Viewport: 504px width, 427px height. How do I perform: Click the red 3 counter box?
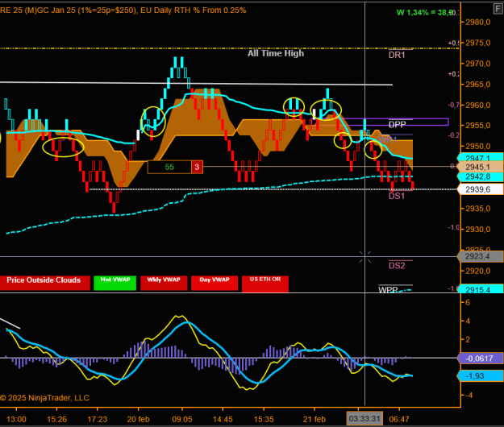(x=197, y=167)
